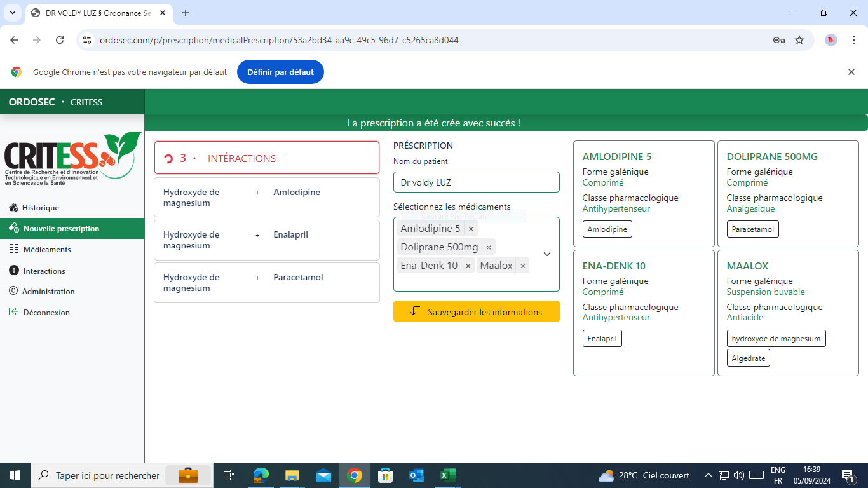Viewport: 868px width, 488px height.
Task: Click the Intéractions header panel
Action: pyautogui.click(x=267, y=158)
